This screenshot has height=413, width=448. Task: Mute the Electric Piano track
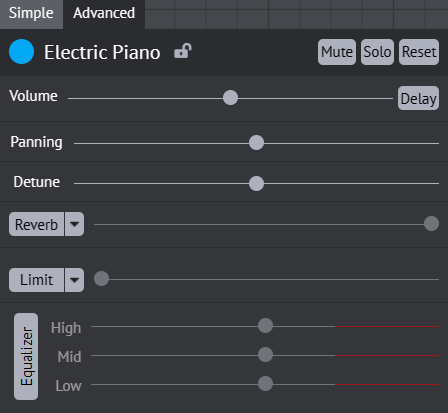[337, 52]
